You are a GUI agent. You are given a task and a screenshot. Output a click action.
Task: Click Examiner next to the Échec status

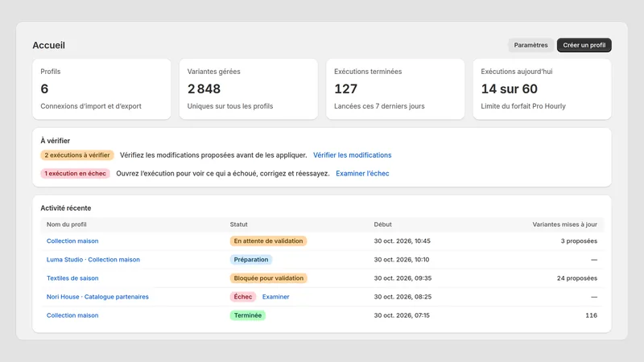[275, 297]
